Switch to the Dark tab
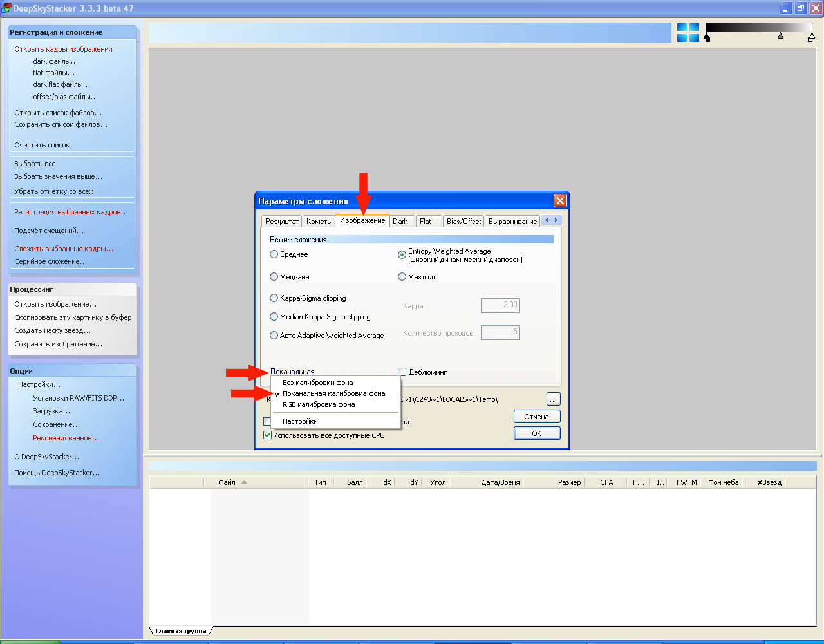This screenshot has height=644, width=824. tap(400, 222)
